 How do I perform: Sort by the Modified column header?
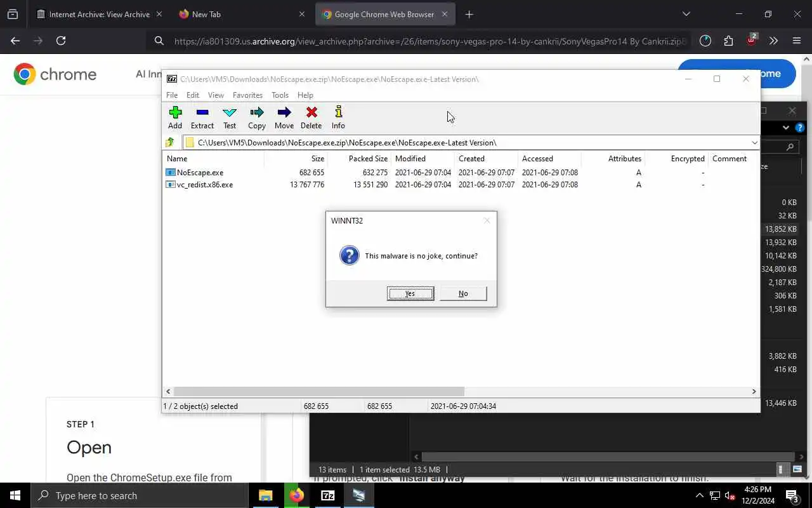click(x=422, y=159)
